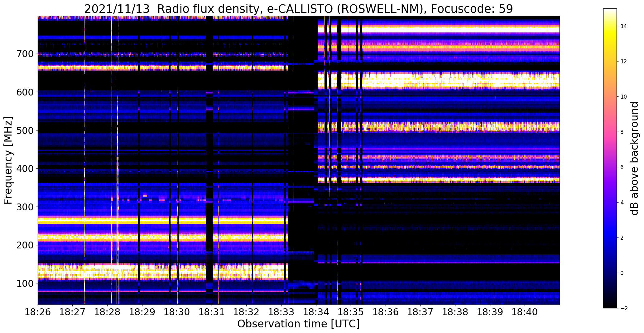This screenshot has height=333, width=644.
Task: Click the 18:28 time tick label
Action: (x=107, y=312)
